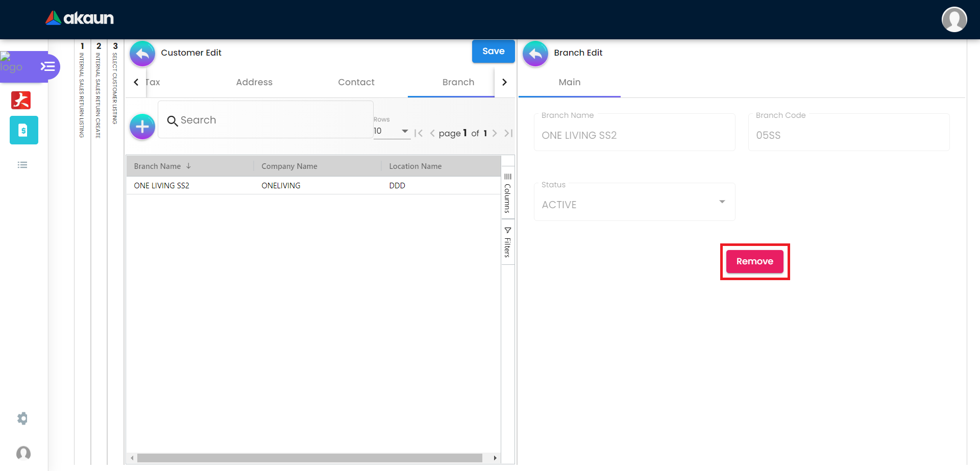Open the Columns side panel

pos(507,193)
